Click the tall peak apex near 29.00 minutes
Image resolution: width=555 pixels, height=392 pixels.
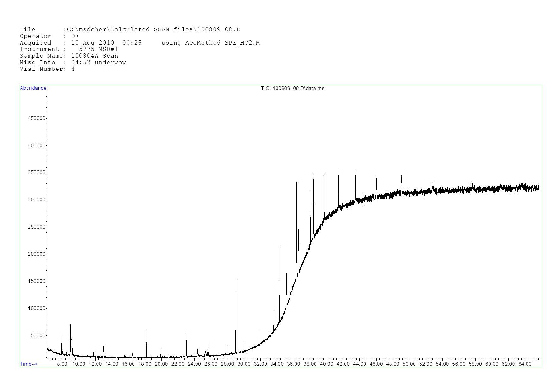[x=236, y=280]
